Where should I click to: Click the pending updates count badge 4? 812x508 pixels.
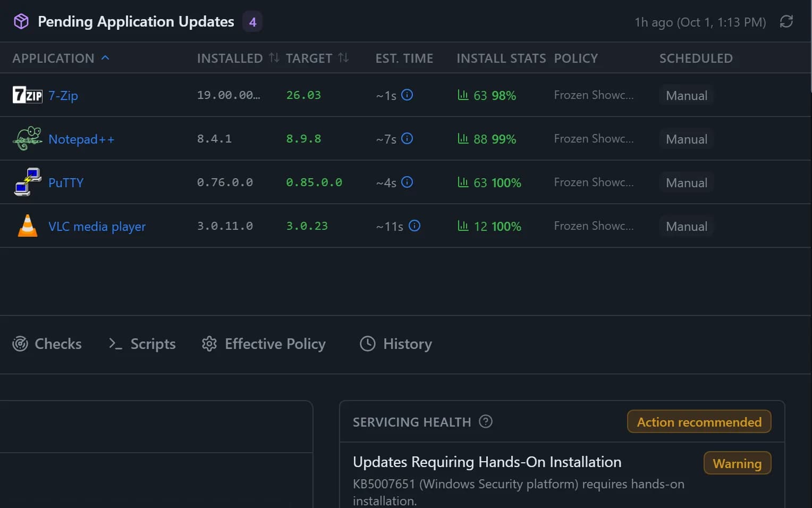[x=252, y=22]
